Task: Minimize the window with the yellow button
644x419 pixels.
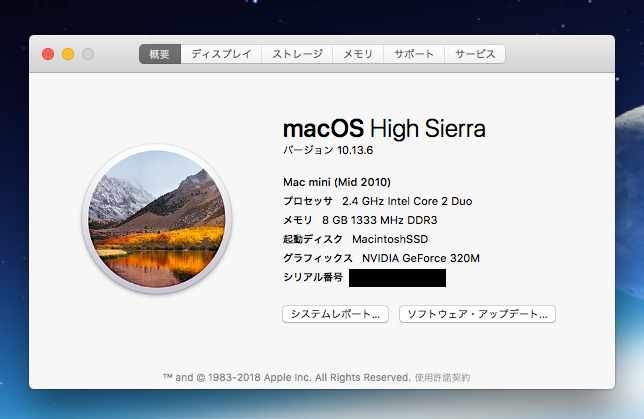Action: (x=68, y=54)
